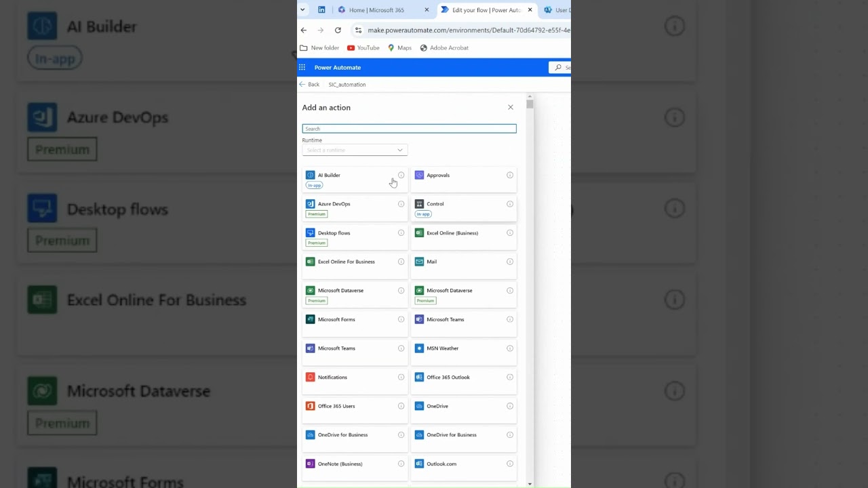Image resolution: width=868 pixels, height=488 pixels.
Task: Reload the browser page
Action: pyautogui.click(x=338, y=30)
